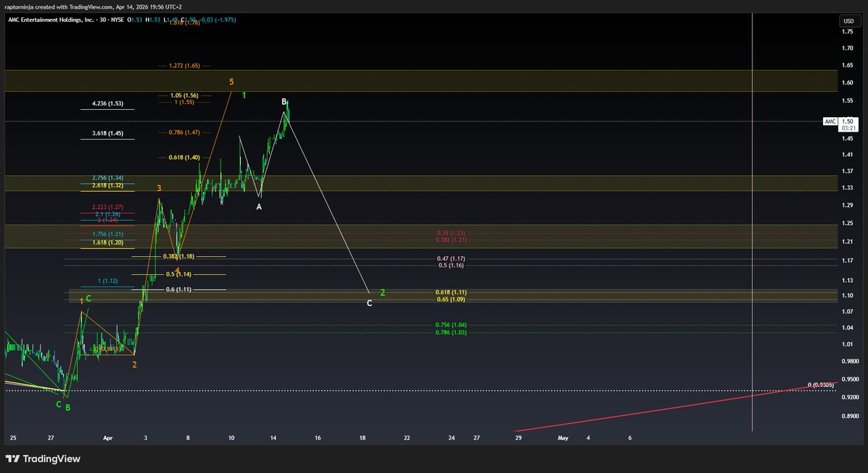Viewport: 868px width, 473px height.
Task: Click the Apr label on the date axis
Action: (109, 438)
